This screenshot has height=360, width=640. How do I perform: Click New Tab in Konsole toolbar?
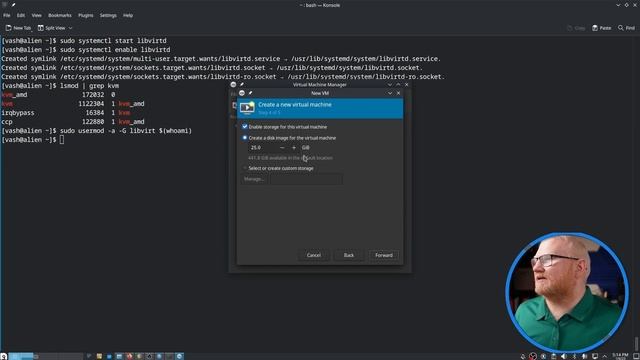18,28
